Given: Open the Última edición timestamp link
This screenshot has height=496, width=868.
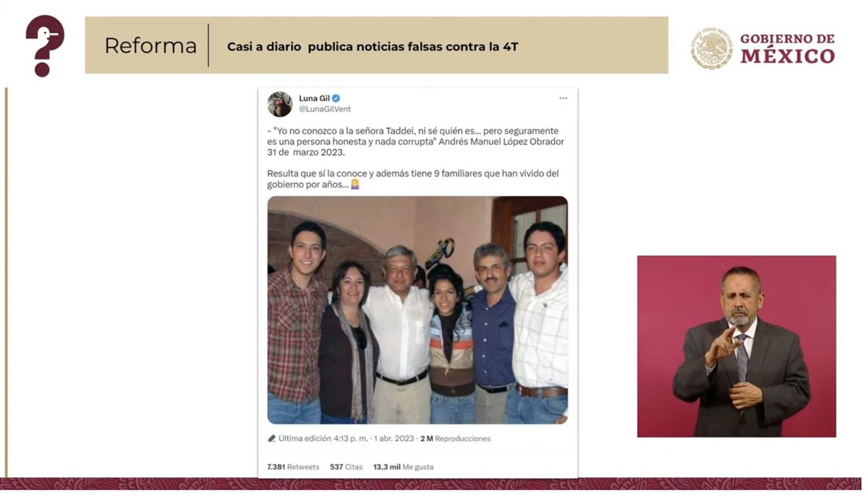Looking at the screenshot, I should click(x=346, y=438).
